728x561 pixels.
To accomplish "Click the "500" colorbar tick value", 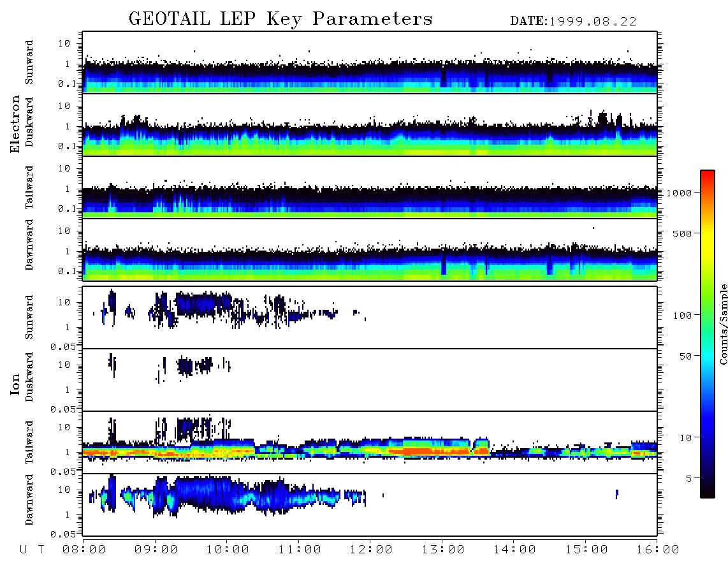I will [683, 234].
